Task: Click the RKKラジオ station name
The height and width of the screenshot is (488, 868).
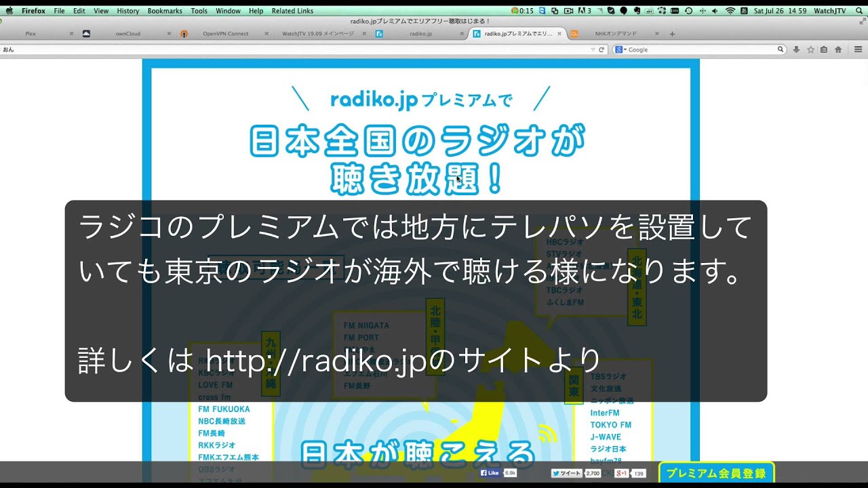Action: click(217, 445)
